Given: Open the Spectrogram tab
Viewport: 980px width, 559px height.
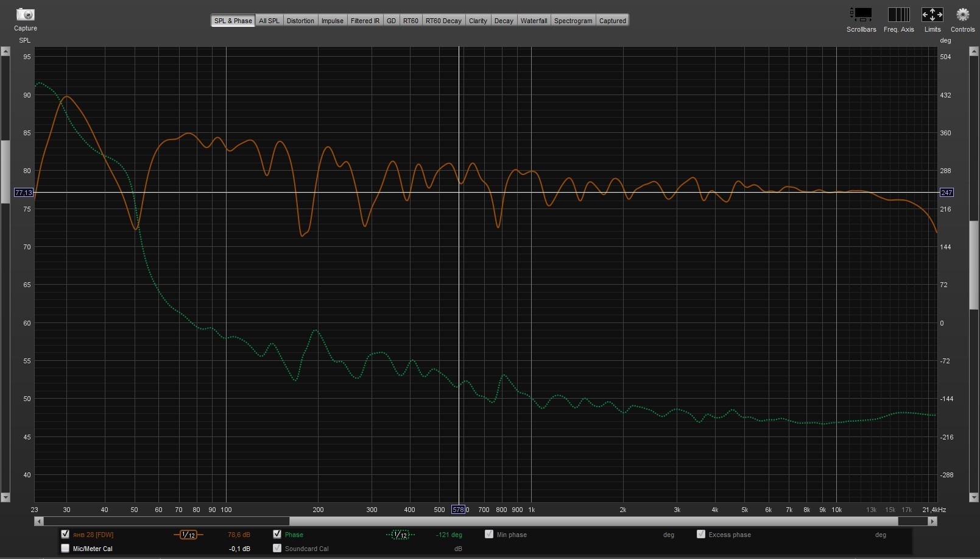Looking at the screenshot, I should click(573, 21).
